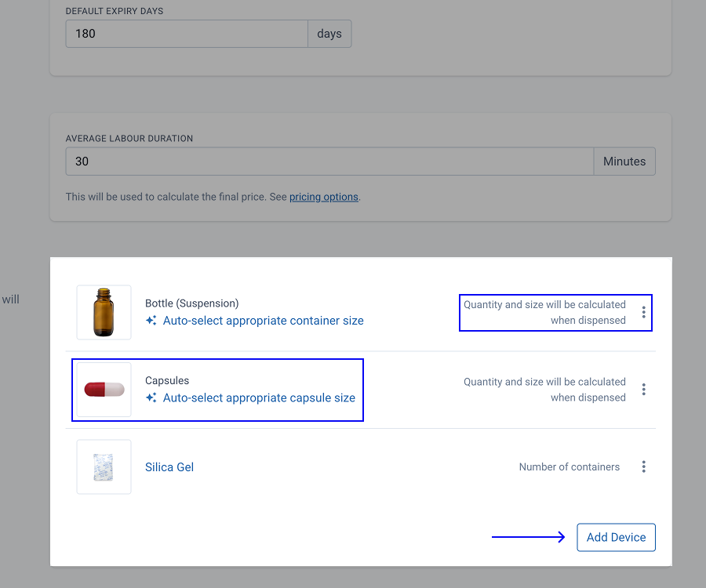Open the Silica Gel device entry
706x588 pixels.
coord(169,466)
